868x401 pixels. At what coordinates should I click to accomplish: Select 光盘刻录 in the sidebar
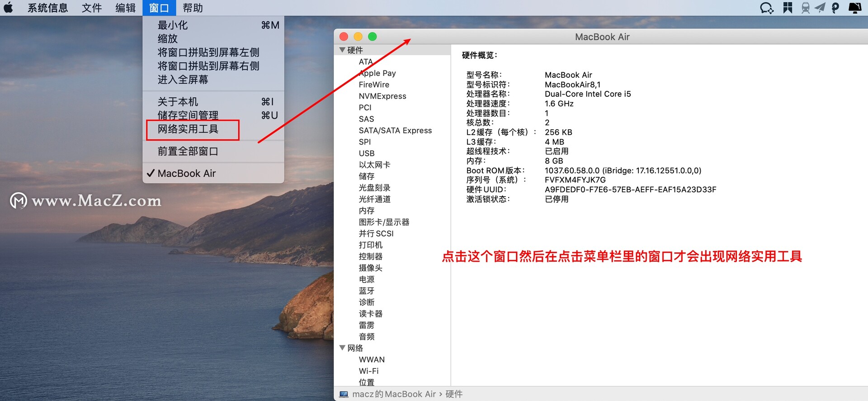coord(374,188)
